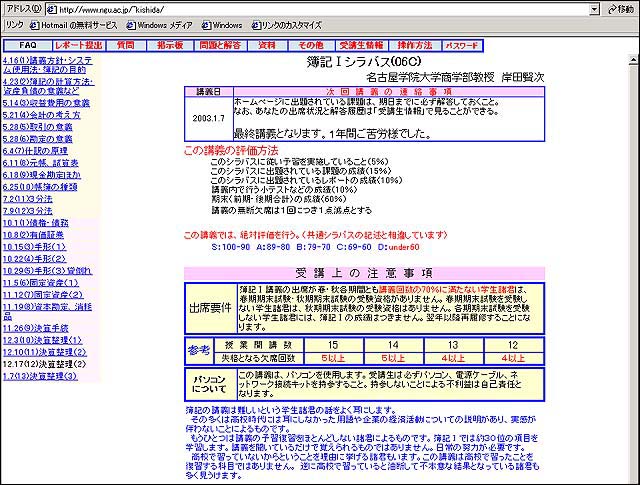Click the 受講上の注意事項 section header
Screen dimensions: 640x485
364,273
